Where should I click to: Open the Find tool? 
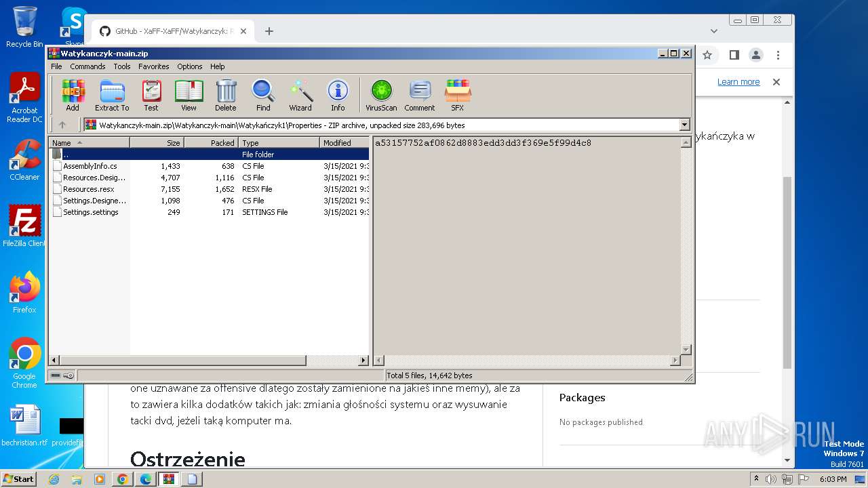tap(263, 95)
